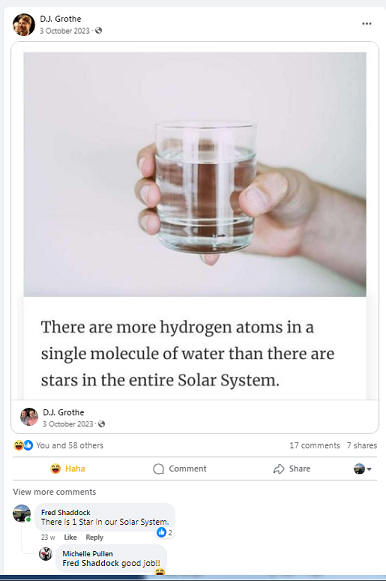Open the water glass shared image
The image size is (386, 581).
click(x=195, y=174)
